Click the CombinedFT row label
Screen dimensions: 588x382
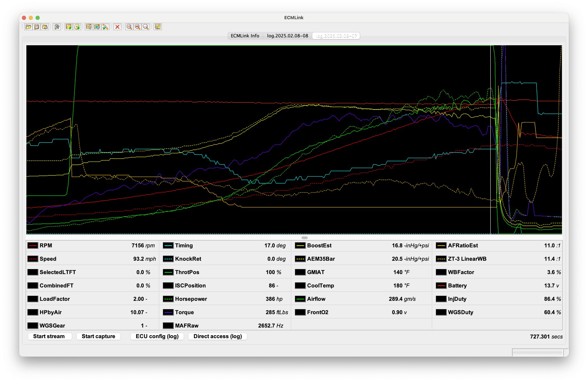pos(56,285)
